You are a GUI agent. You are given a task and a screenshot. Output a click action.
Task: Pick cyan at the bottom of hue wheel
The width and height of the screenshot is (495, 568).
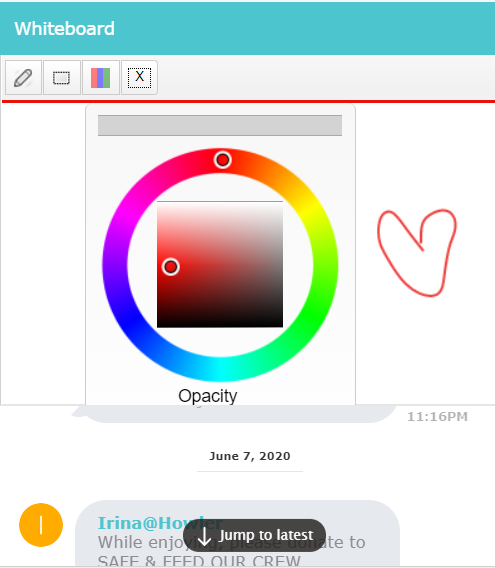[220, 369]
